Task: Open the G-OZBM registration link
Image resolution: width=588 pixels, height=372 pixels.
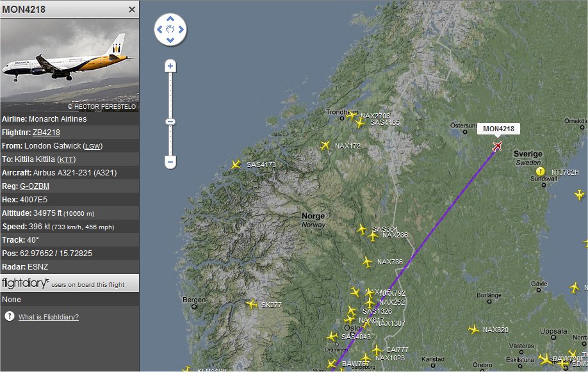Action: pyautogui.click(x=35, y=186)
